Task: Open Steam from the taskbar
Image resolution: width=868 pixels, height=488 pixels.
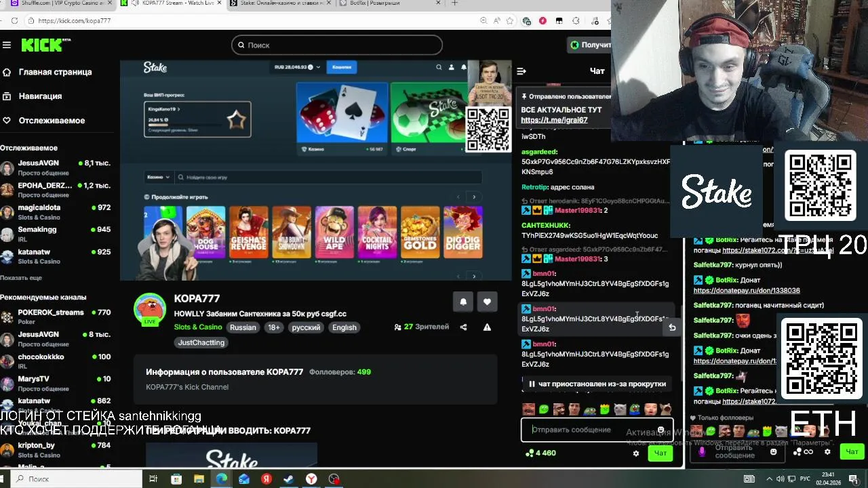Action: (288, 479)
